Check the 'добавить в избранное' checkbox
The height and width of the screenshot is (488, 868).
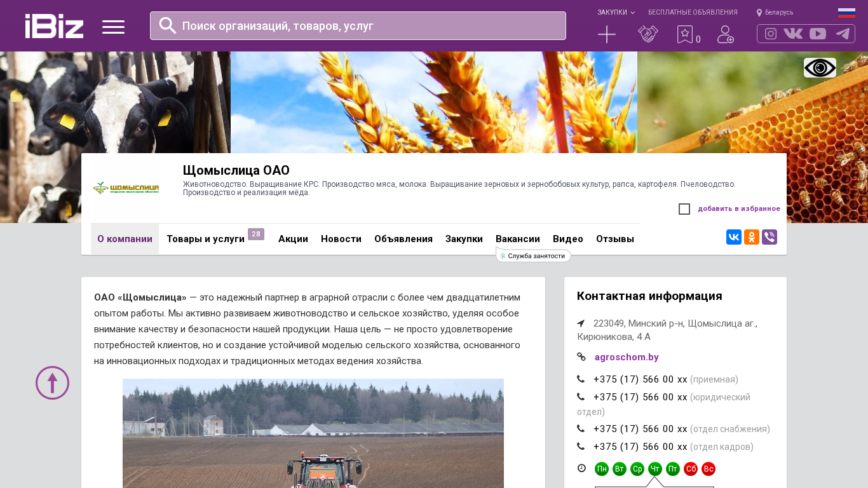(x=684, y=209)
